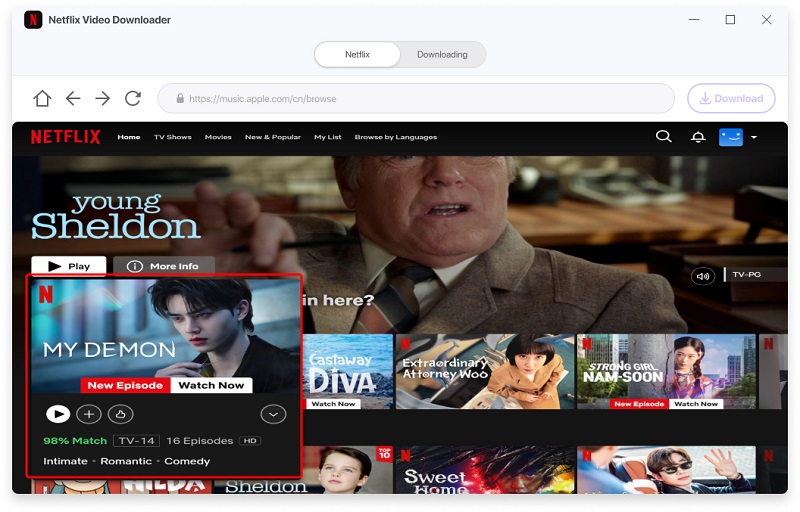800x512 pixels.
Task: Click the Download button
Action: (731, 98)
